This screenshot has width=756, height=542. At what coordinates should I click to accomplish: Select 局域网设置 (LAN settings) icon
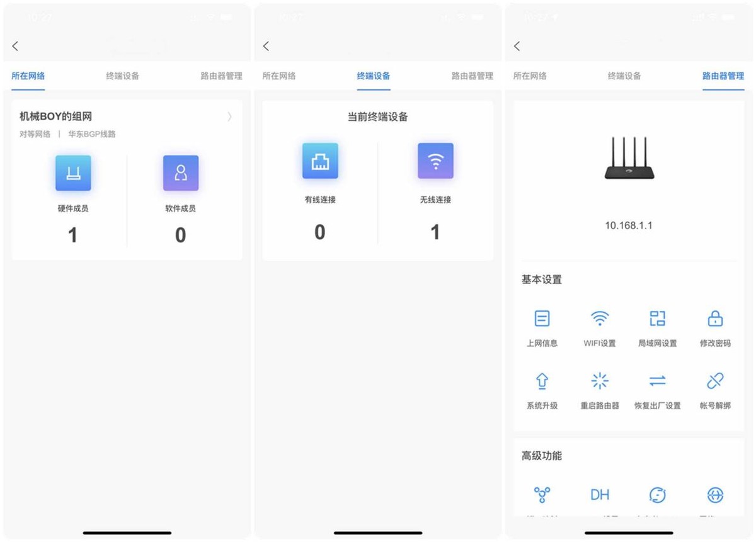(x=657, y=319)
